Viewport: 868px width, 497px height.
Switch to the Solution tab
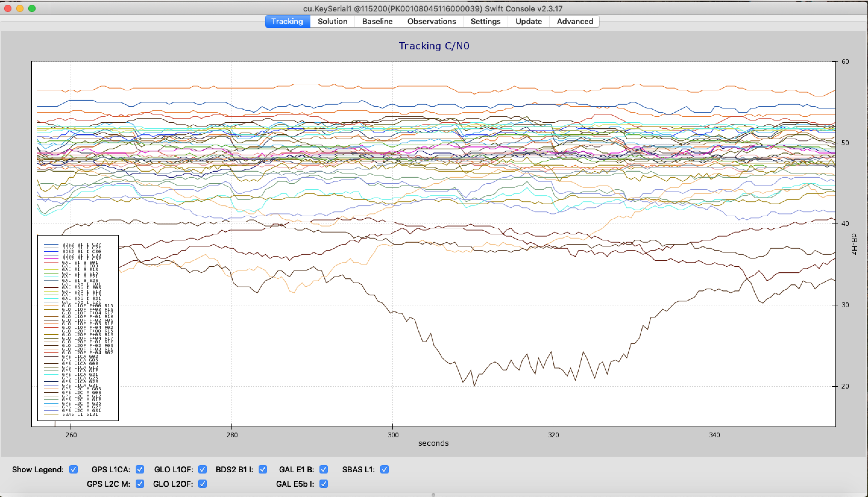click(x=332, y=21)
